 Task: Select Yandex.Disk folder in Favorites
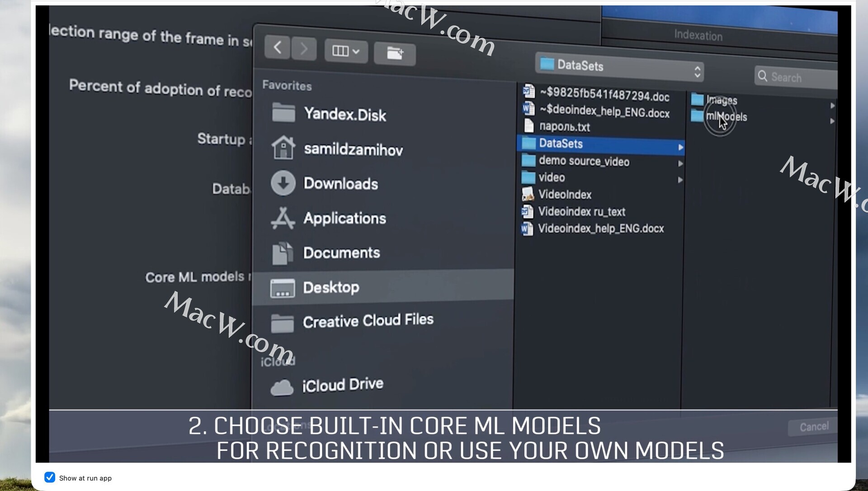coord(344,114)
